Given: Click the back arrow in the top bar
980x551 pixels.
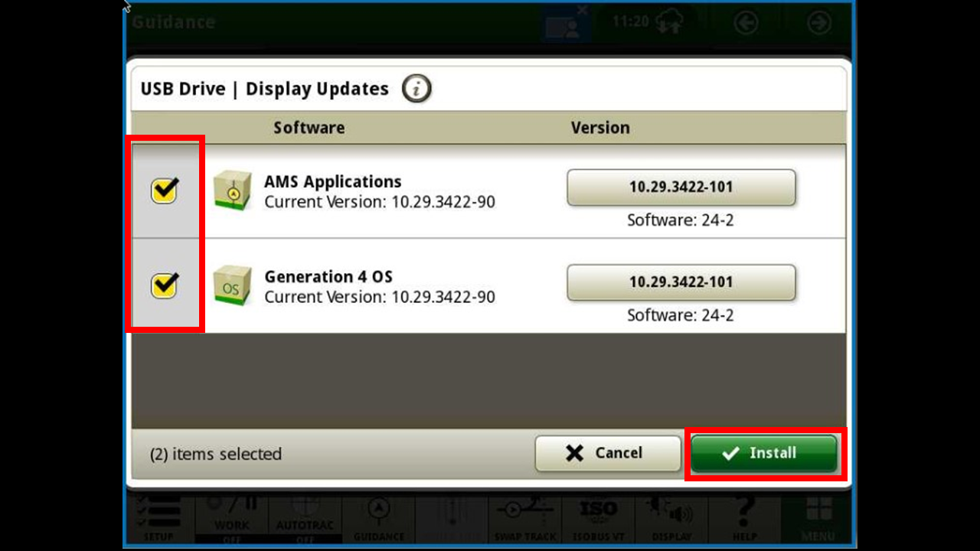Looking at the screenshot, I should coord(746,24).
